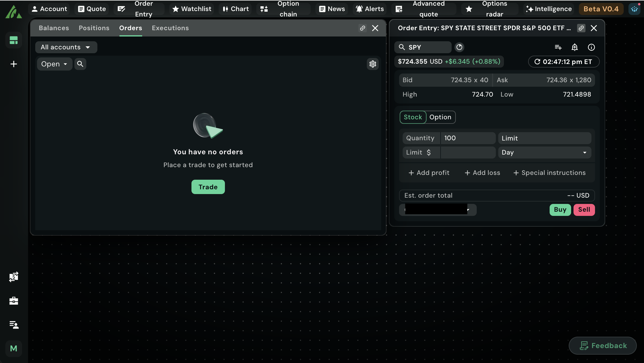Click the alert bell icon in Order Entry
The width and height of the screenshot is (644, 363).
[575, 47]
